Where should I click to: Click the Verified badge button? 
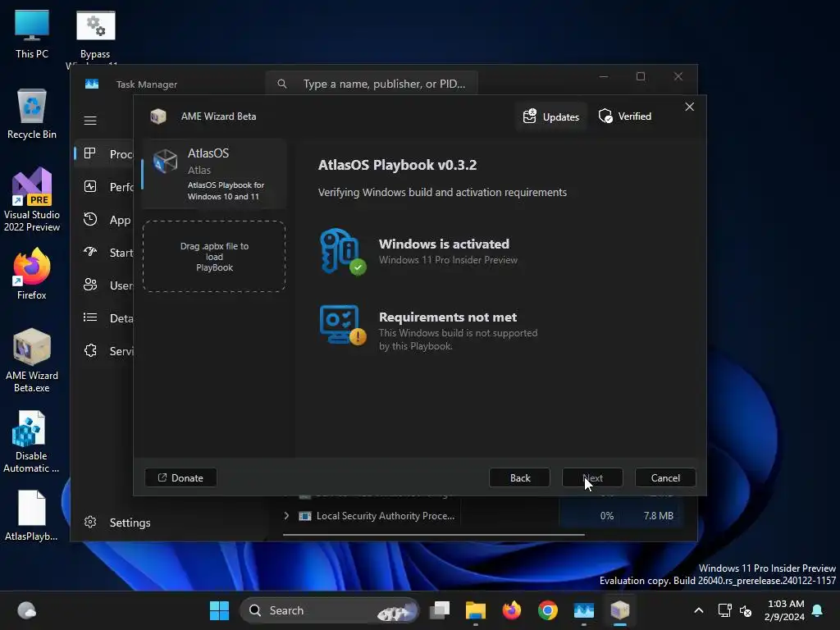coord(625,116)
